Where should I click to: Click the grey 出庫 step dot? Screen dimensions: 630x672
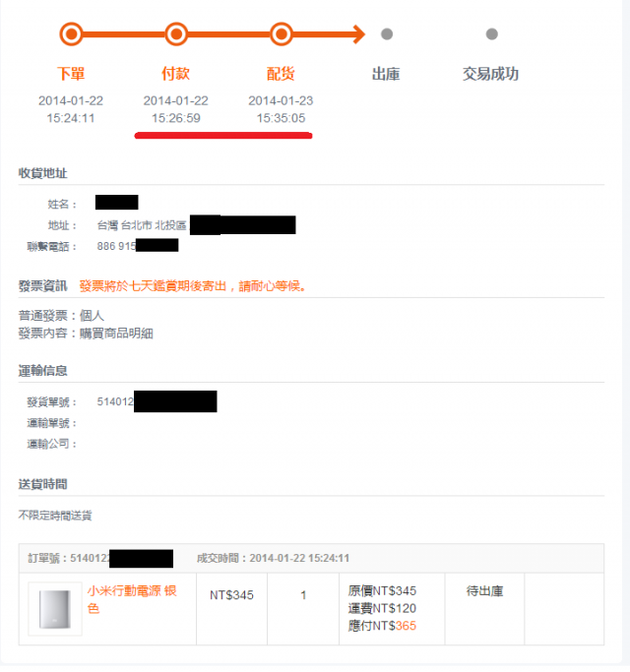[x=387, y=33]
